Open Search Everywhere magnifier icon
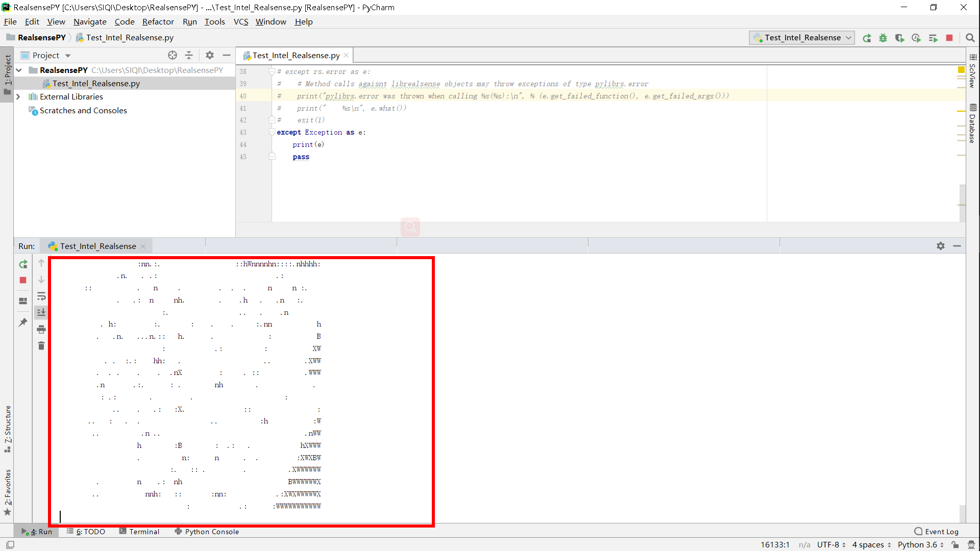980x551 pixels. click(970, 38)
